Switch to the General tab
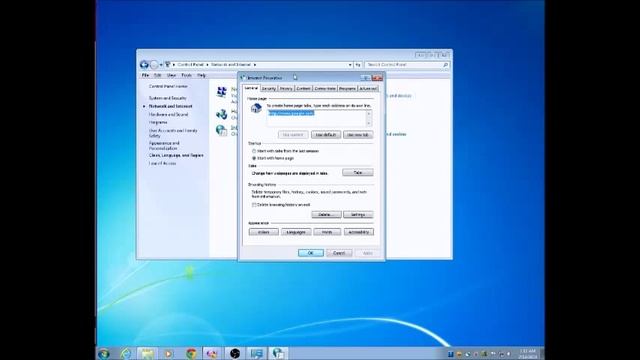The image size is (640, 360). pos(251,88)
